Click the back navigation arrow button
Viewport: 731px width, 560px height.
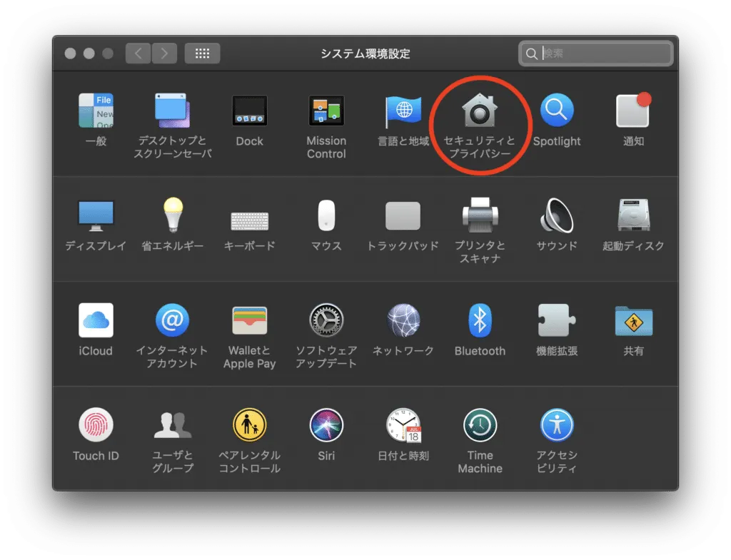(138, 53)
